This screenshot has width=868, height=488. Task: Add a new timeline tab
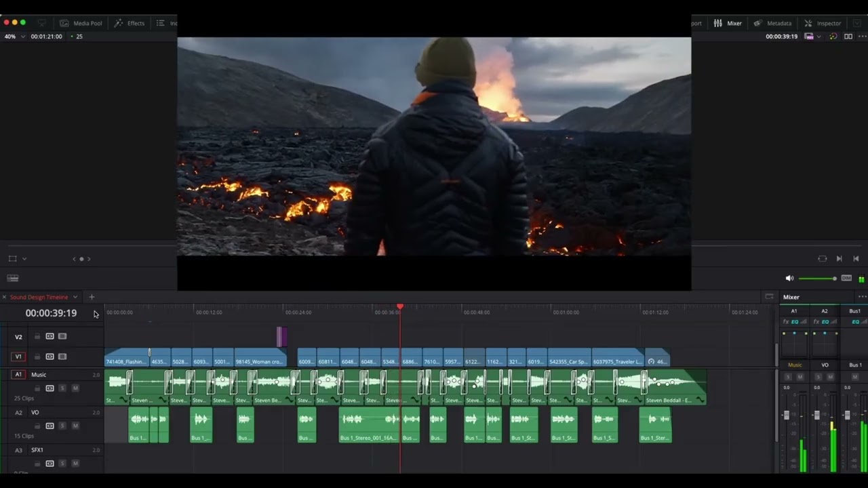pos(92,297)
